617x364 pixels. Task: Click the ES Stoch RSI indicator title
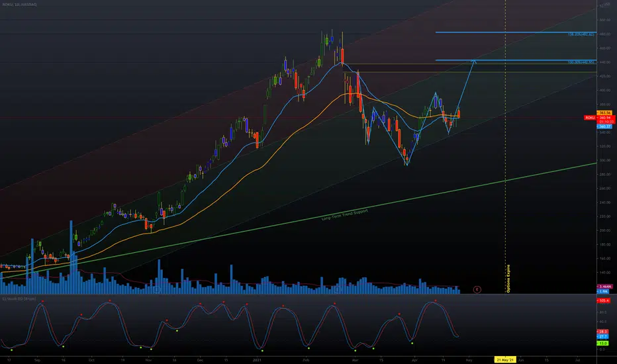point(19,298)
